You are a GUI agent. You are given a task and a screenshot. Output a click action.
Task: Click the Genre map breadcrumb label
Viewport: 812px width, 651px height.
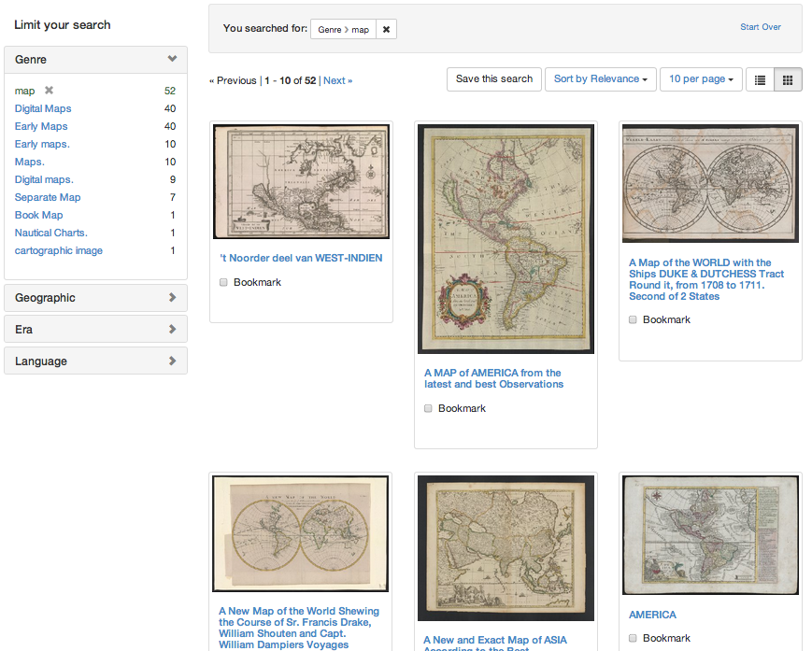(343, 30)
